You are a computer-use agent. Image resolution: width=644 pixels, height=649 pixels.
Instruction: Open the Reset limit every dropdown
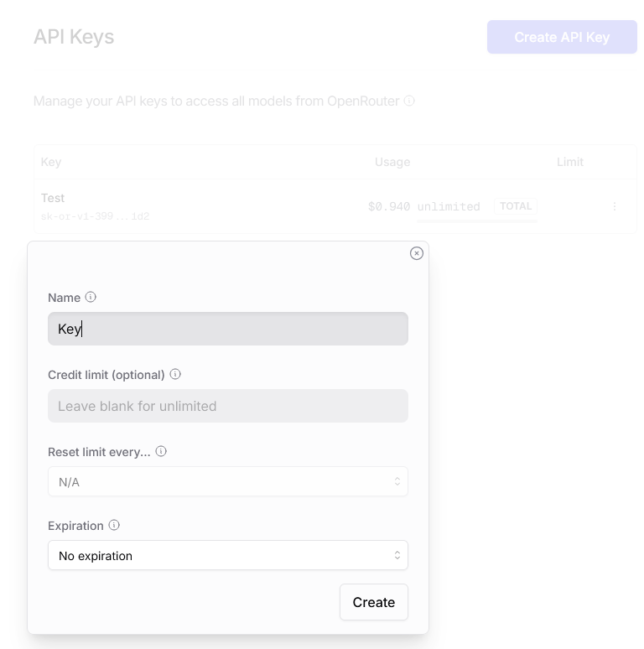click(228, 482)
